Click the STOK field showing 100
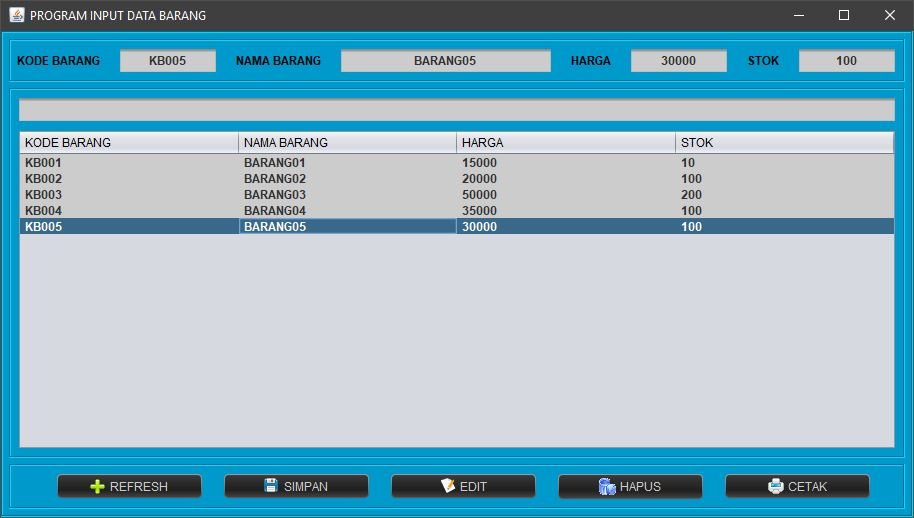The image size is (914, 518). click(x=846, y=61)
